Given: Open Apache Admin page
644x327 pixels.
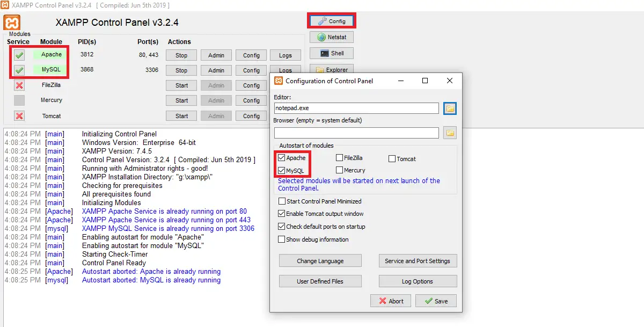Looking at the screenshot, I should click(x=216, y=55).
